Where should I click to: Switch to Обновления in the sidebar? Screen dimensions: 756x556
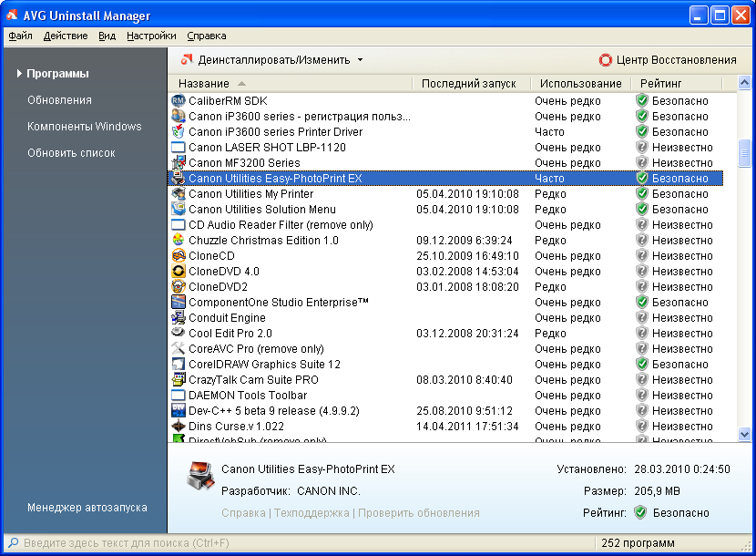59,100
